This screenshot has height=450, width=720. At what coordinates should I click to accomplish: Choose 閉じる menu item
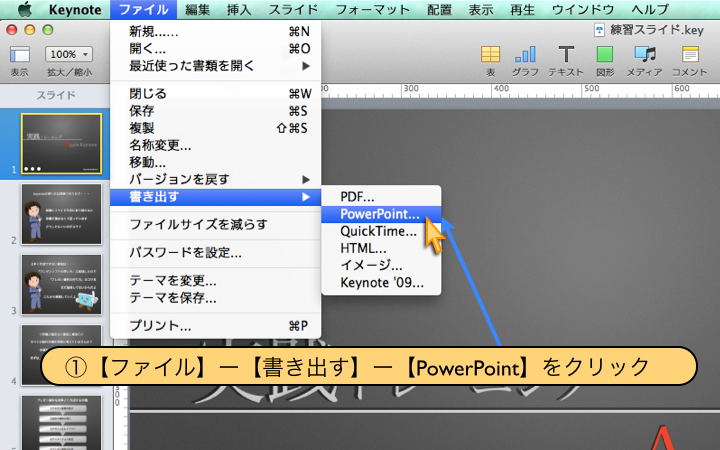[x=215, y=94]
